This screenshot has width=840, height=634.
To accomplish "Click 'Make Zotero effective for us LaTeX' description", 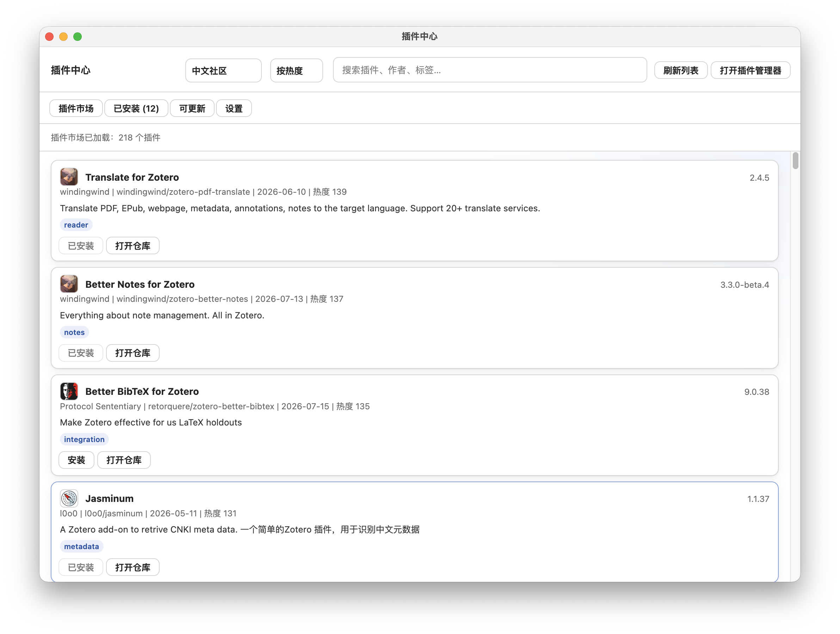I will (151, 422).
